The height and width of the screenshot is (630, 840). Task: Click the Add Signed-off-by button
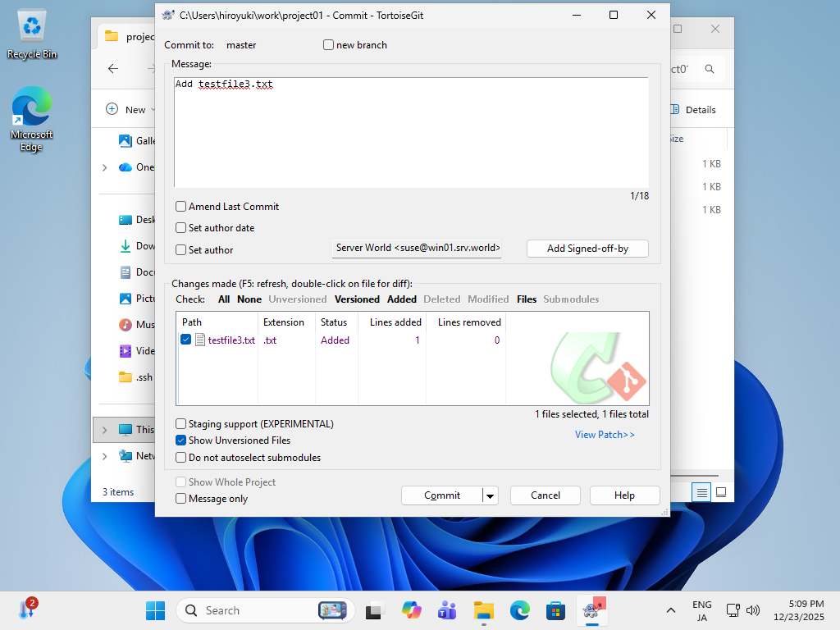[587, 249]
